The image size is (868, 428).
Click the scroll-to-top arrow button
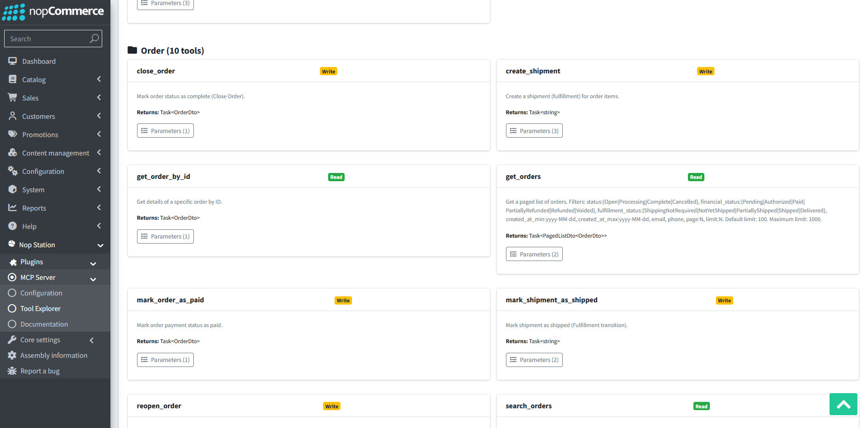click(x=843, y=404)
